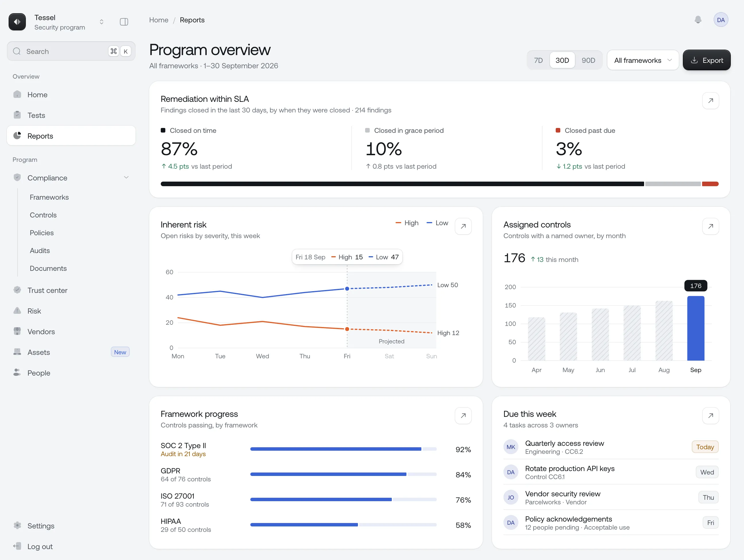The image size is (744, 560).
Task: Select the 30D time range
Action: tap(562, 60)
